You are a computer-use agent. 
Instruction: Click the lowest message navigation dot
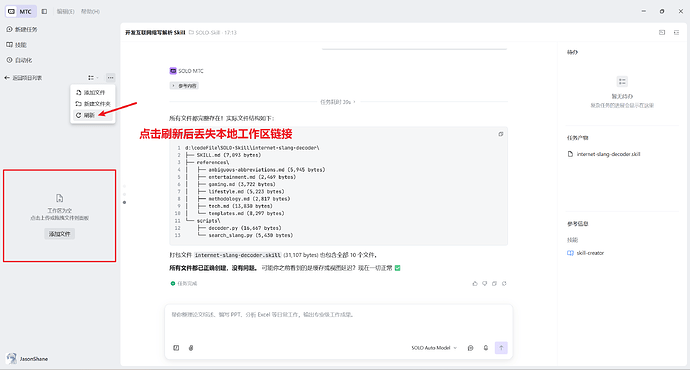click(x=125, y=203)
